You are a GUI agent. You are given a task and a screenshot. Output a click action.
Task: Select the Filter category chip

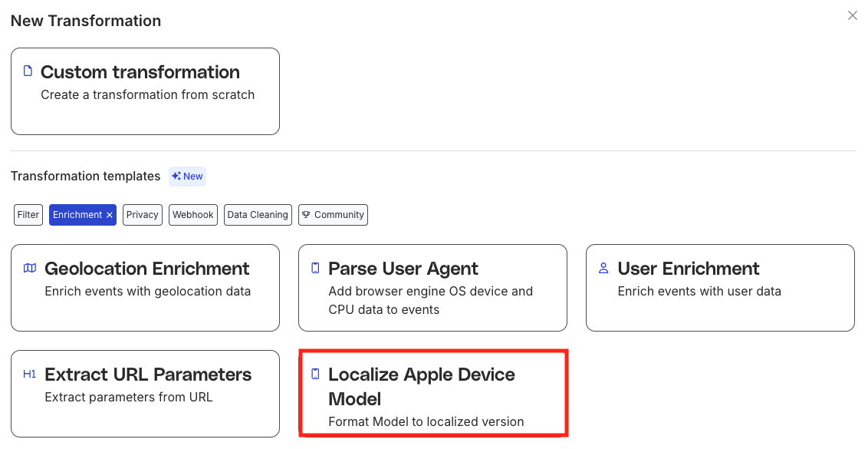point(28,215)
